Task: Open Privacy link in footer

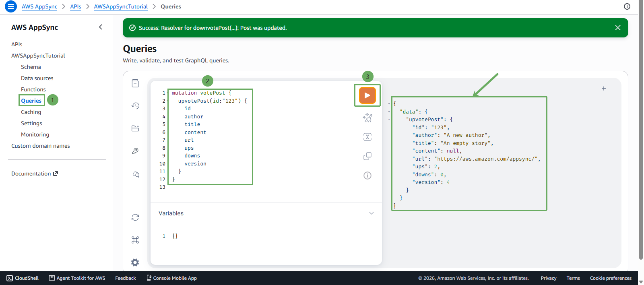Action: 549,278
